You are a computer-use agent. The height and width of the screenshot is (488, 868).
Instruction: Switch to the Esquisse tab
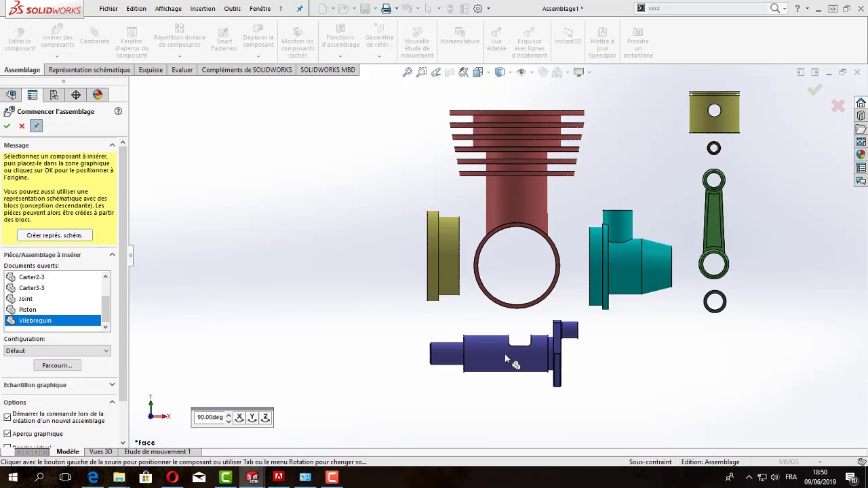151,70
